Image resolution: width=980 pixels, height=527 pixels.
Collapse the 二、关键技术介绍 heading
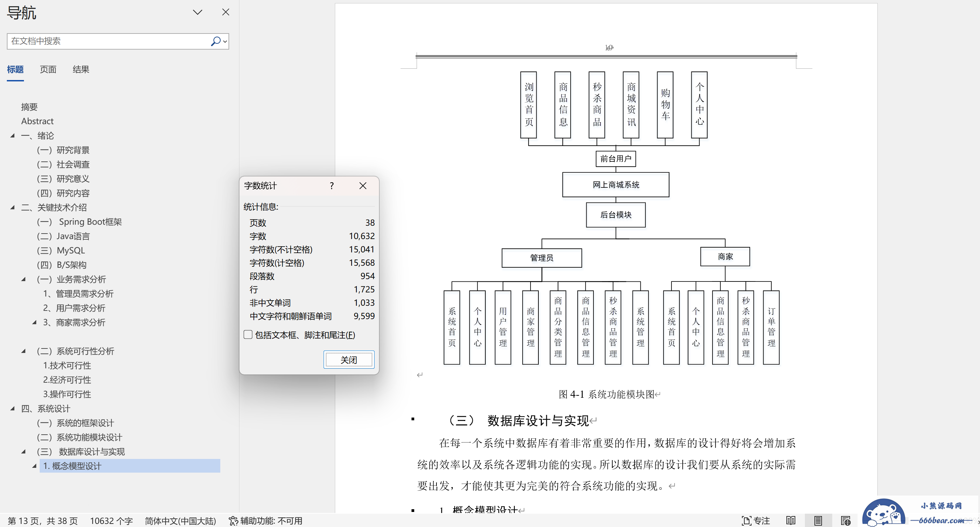click(13, 207)
